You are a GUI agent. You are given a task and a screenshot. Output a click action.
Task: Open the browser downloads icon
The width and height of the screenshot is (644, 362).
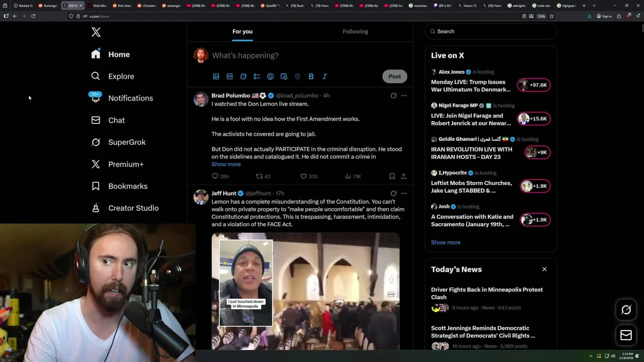(589, 16)
